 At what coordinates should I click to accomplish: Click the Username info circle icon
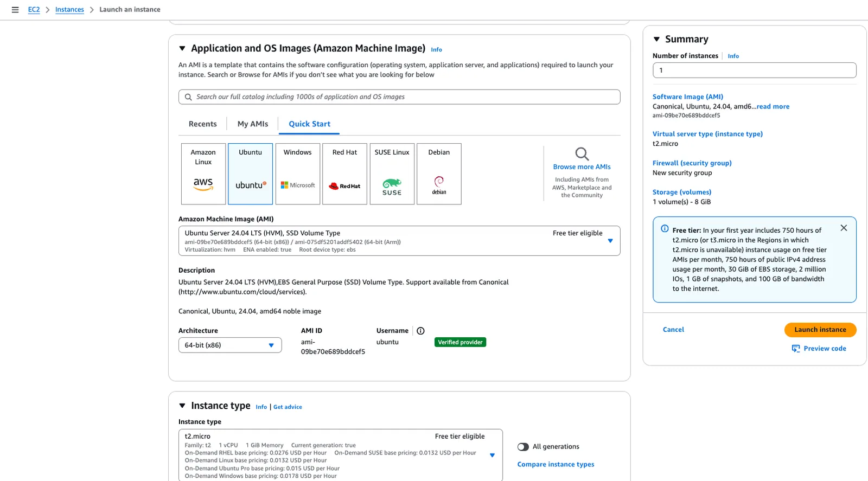[x=420, y=331]
